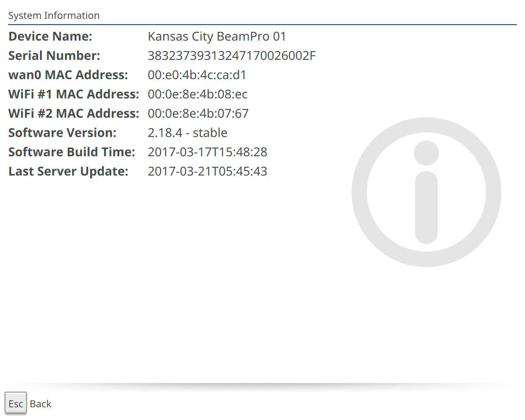Click the Kansas City BeamPro 01 value
This screenshot has height=420, width=525.
pos(217,37)
